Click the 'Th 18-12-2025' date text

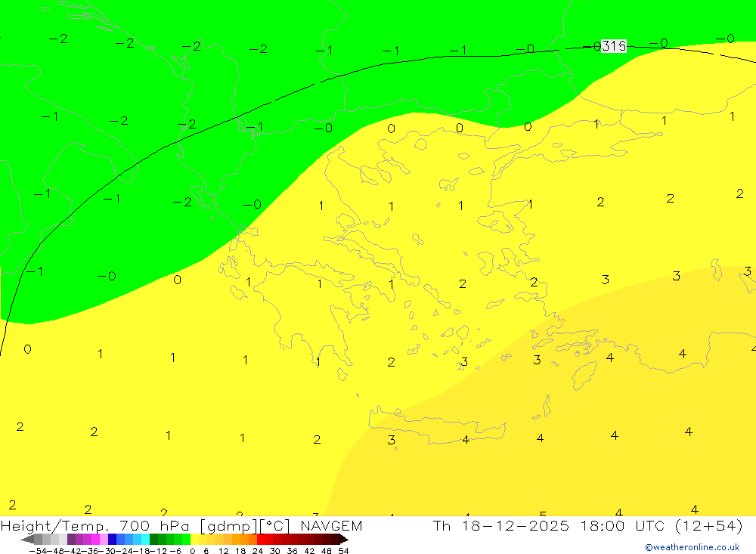(501, 525)
